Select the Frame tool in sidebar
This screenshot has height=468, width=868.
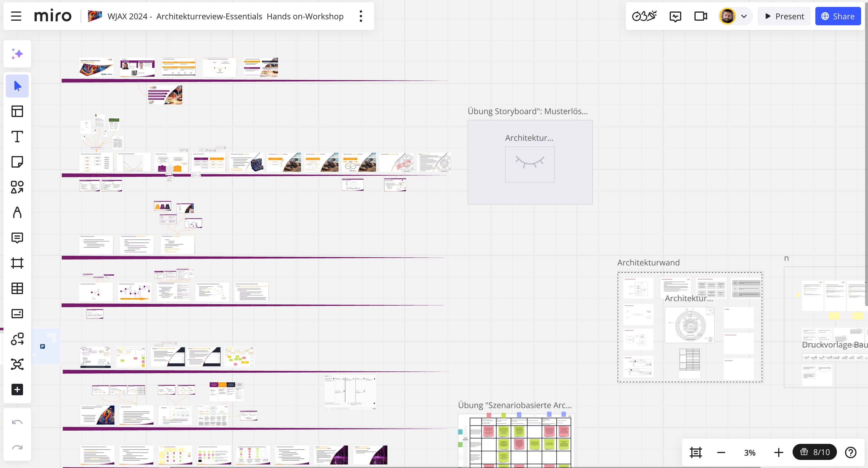tap(17, 263)
